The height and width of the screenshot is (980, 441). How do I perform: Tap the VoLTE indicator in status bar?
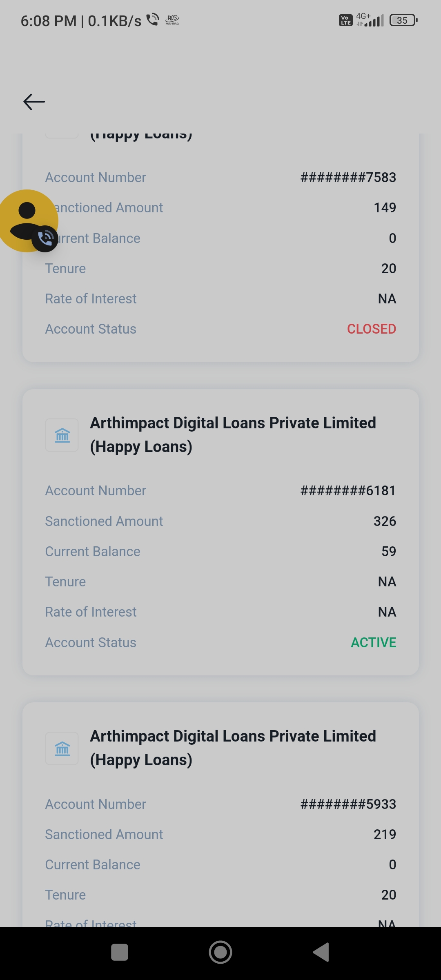pos(345,20)
